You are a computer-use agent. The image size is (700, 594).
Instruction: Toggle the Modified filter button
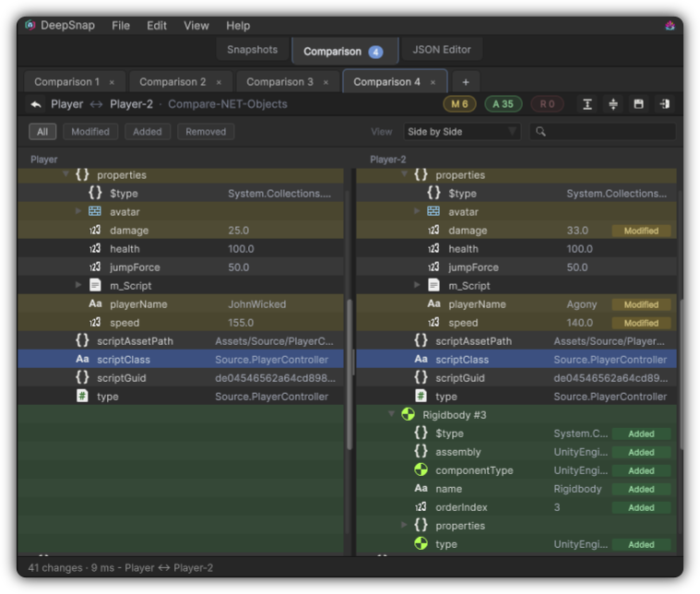tap(90, 132)
